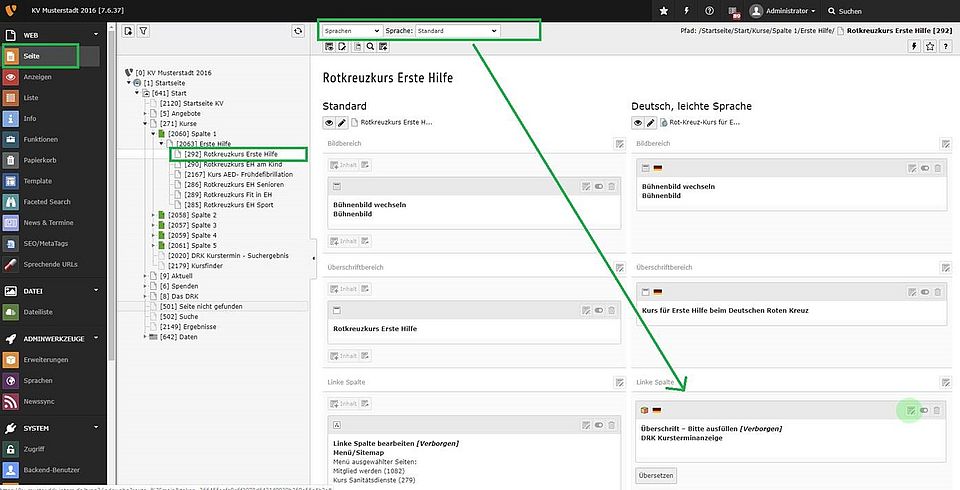Delete the German Bühnenbild wechseln element
The image size is (960, 490).
(937, 168)
